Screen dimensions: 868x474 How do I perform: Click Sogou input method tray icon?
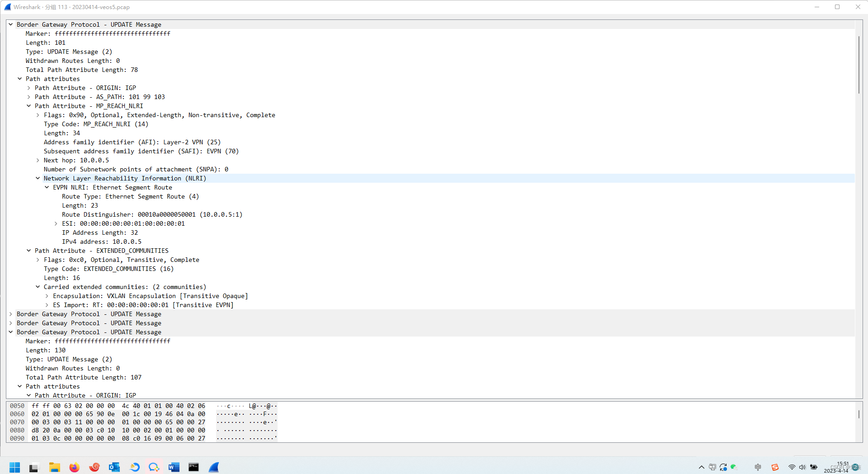[775, 467]
